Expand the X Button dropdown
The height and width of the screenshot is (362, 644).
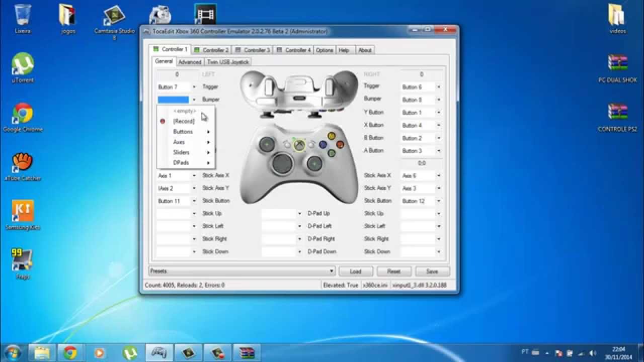point(438,125)
